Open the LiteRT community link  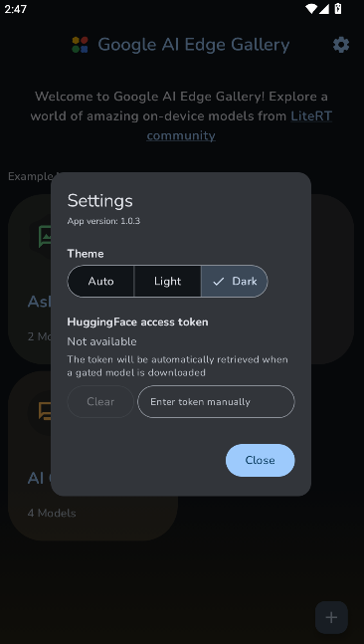click(x=311, y=116)
